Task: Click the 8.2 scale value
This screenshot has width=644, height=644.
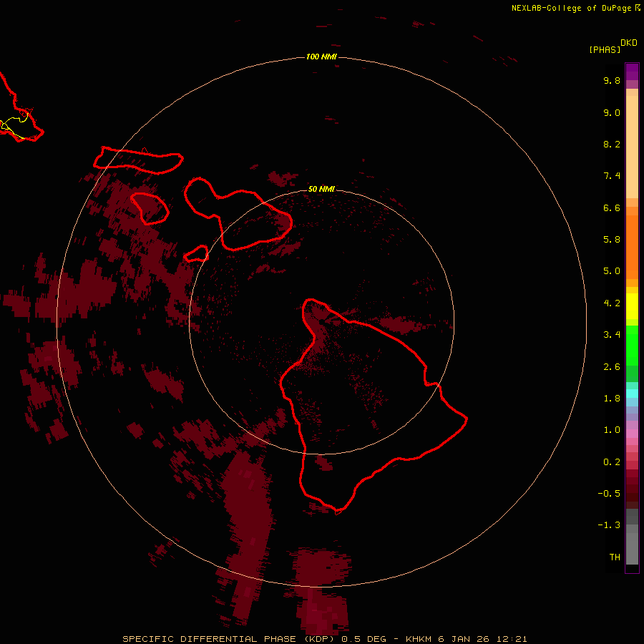Action: point(612,144)
